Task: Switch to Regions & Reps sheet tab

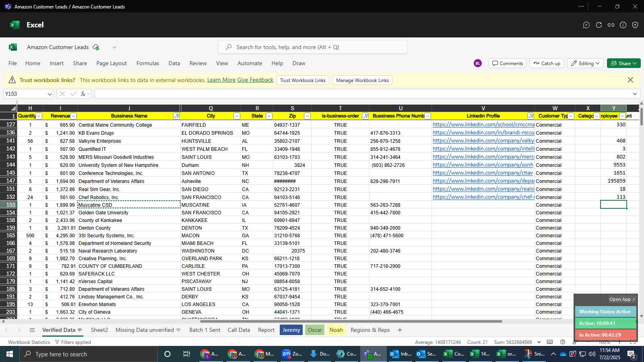Action: tap(370, 330)
